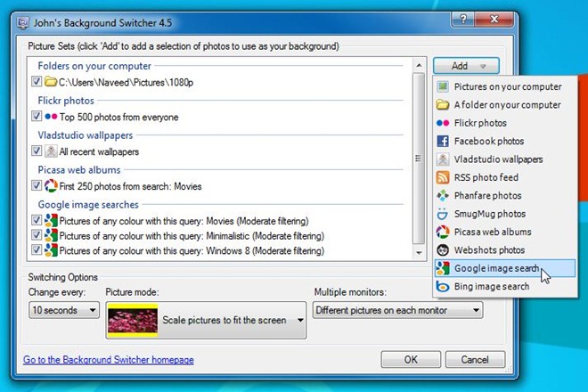Select Flickr photos from the Add menu
The height and width of the screenshot is (392, 588).
[x=505, y=123]
